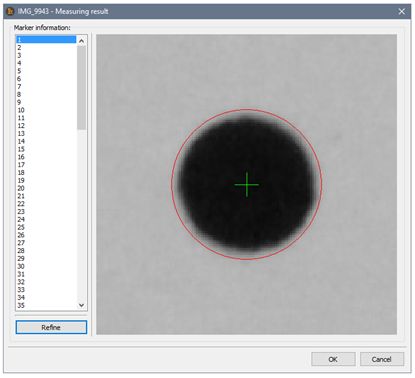This screenshot has width=415, height=378.
Task: Click the green crosshair at marker center
Action: click(247, 184)
